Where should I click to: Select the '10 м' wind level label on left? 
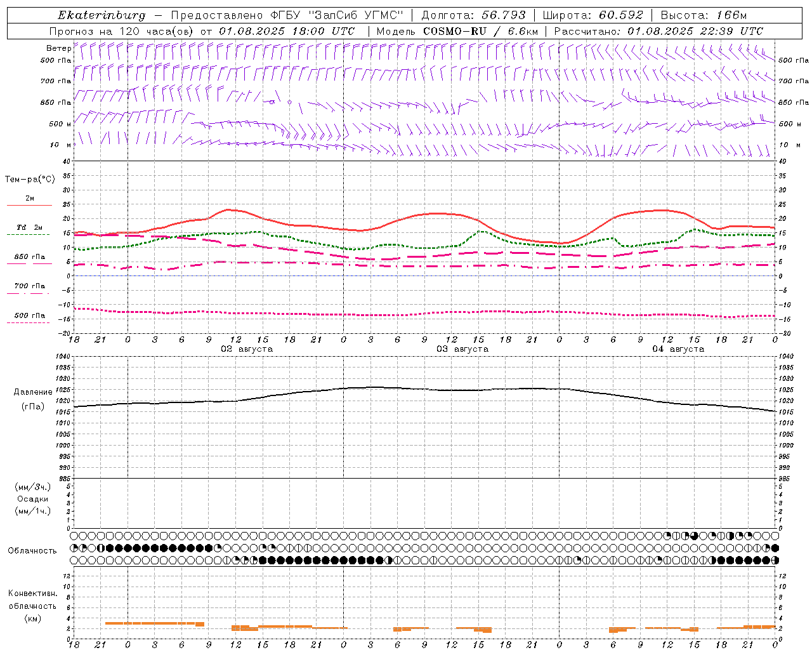61,145
